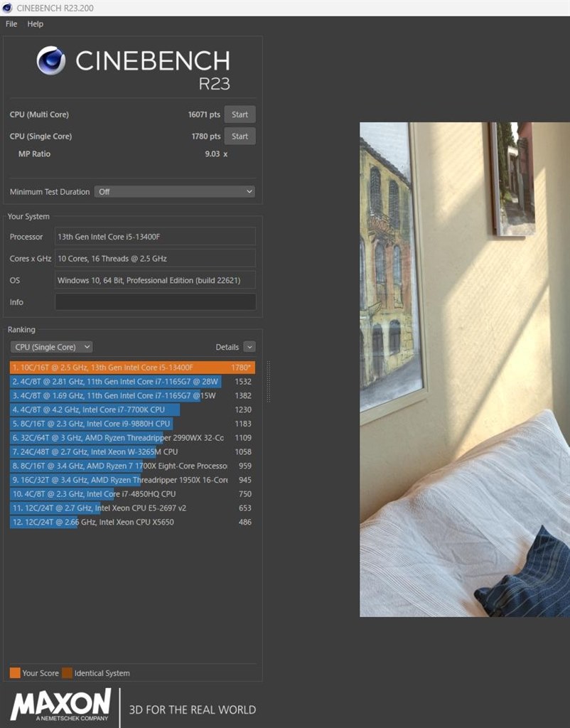570x728 pixels.
Task: Click the Processor field showing i5-13400F
Action: [x=155, y=236]
